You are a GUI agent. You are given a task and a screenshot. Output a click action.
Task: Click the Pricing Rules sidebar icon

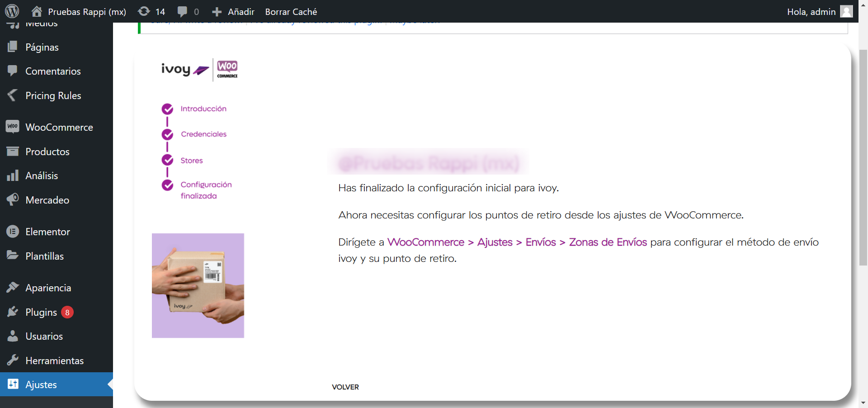(x=13, y=95)
